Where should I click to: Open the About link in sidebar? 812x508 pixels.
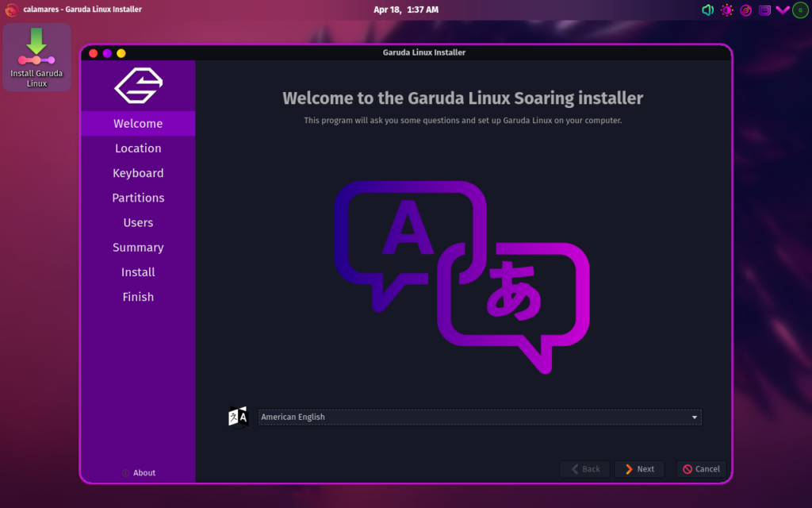(139, 473)
